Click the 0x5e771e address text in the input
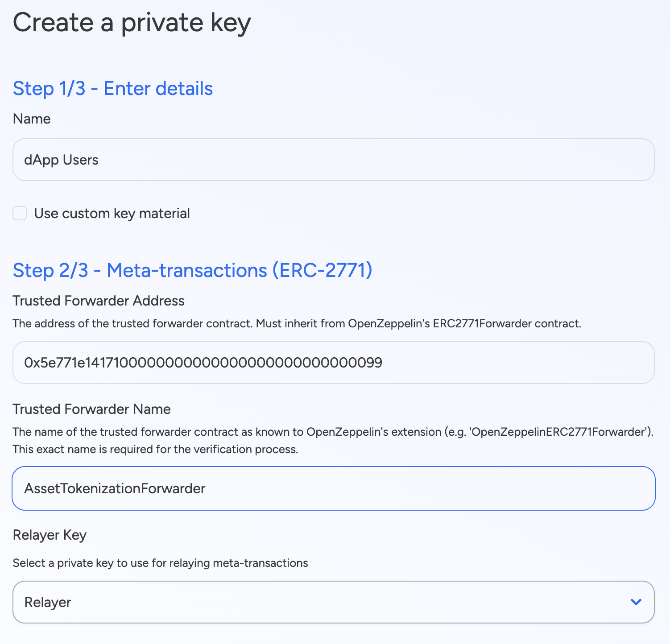The width and height of the screenshot is (670, 644). pos(203,363)
